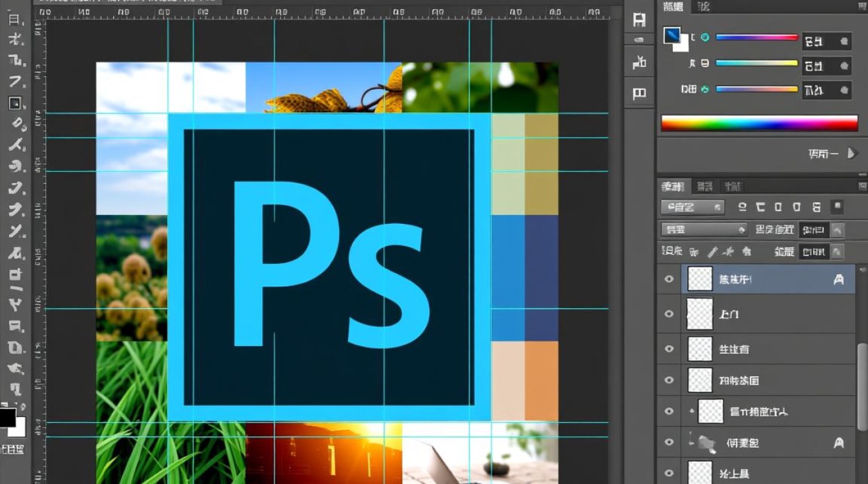Click the top icon in the collapsed panel dock
Image resolution: width=868 pixels, height=484 pixels.
coord(639,20)
